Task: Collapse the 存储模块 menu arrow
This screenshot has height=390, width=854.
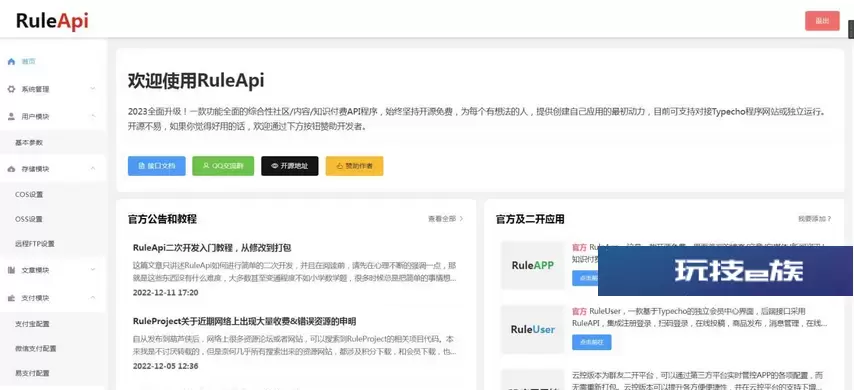Action: pyautogui.click(x=93, y=169)
